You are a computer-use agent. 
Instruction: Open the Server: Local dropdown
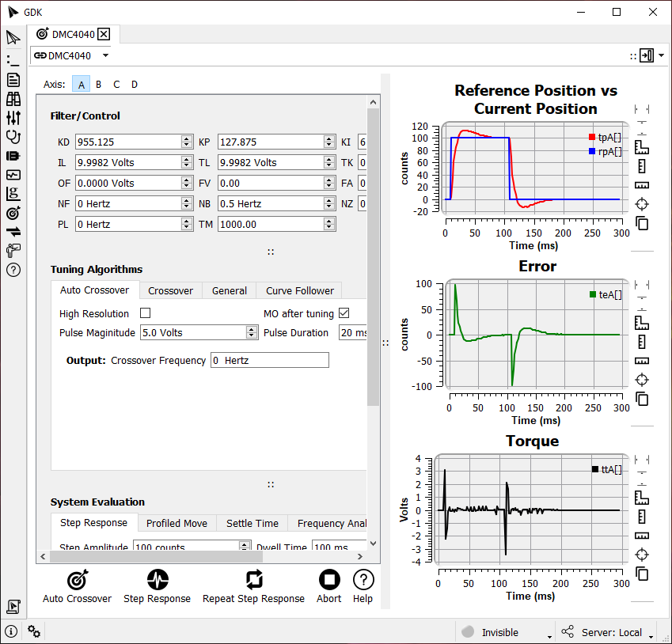651,634
